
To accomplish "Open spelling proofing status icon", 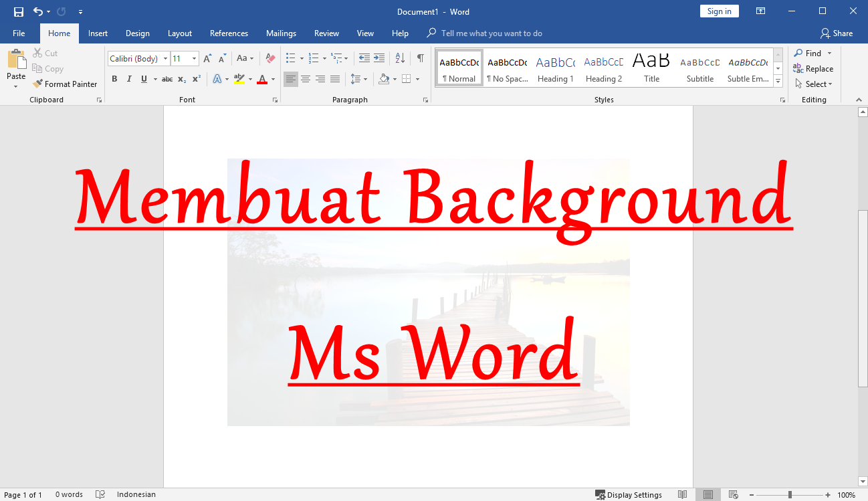I will pyautogui.click(x=100, y=495).
